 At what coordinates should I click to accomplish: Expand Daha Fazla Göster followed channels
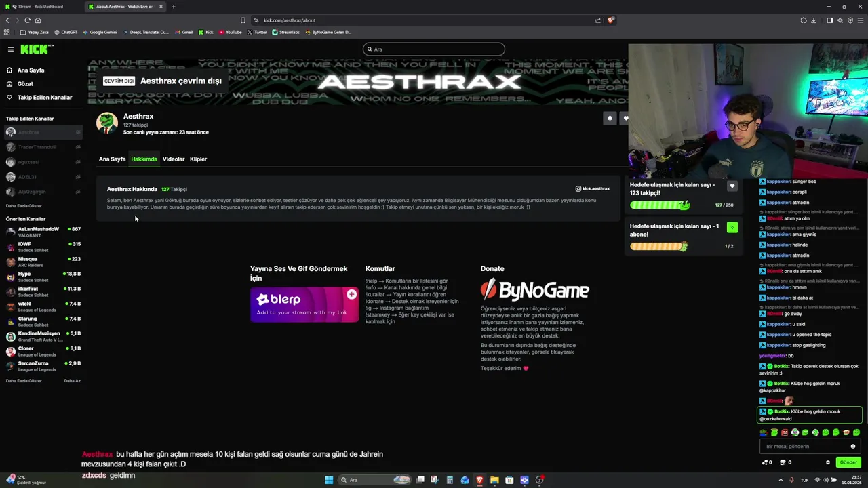[24, 206]
